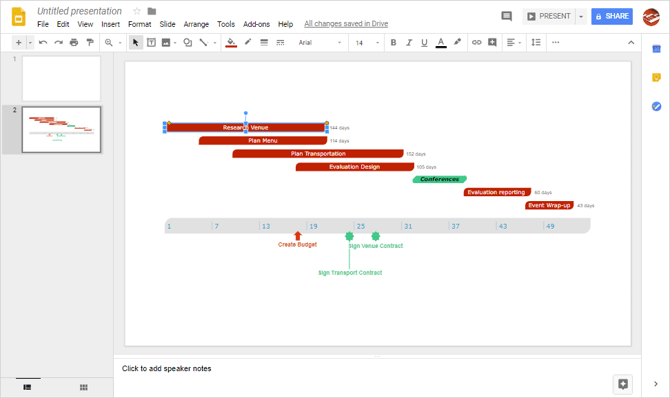Open Google Keep side panel
This screenshot has width=670, height=398.
click(x=656, y=77)
